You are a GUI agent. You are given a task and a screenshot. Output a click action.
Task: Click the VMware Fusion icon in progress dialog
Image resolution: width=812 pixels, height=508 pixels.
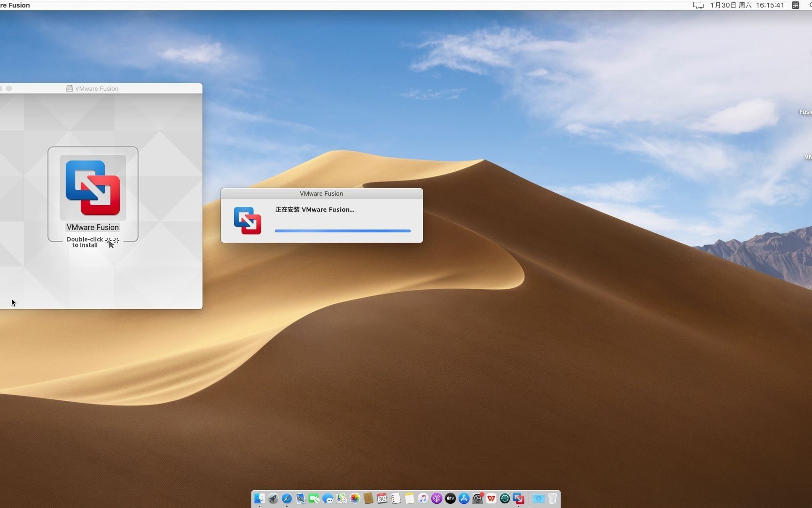[247, 221]
